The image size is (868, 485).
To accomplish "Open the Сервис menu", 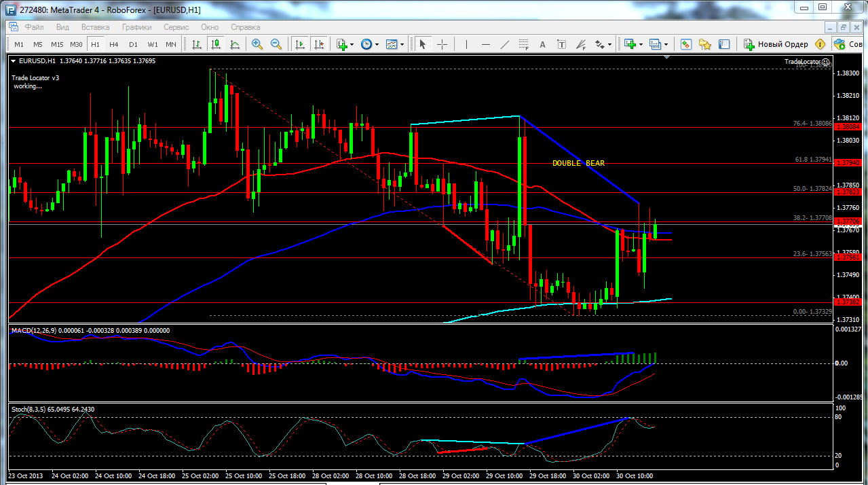I will (x=176, y=27).
